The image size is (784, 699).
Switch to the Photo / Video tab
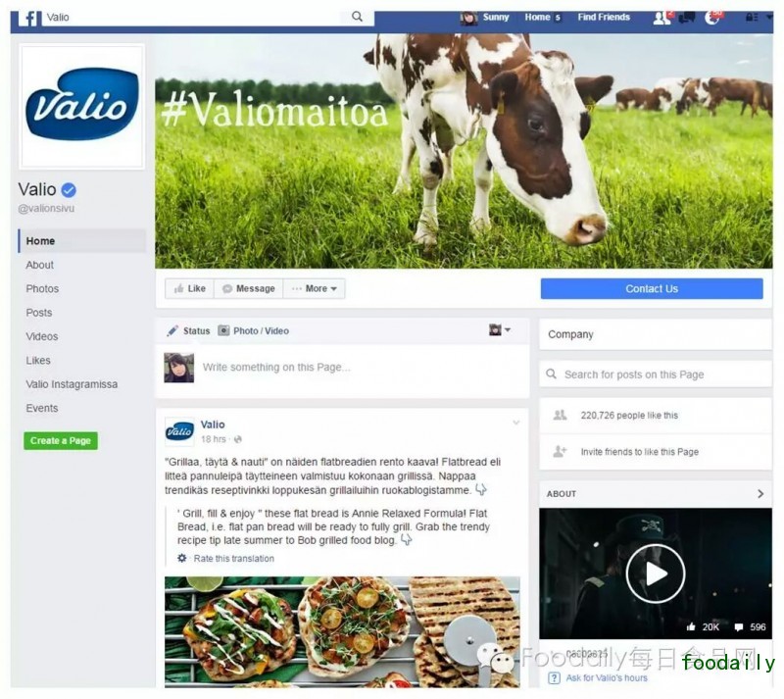click(x=254, y=330)
